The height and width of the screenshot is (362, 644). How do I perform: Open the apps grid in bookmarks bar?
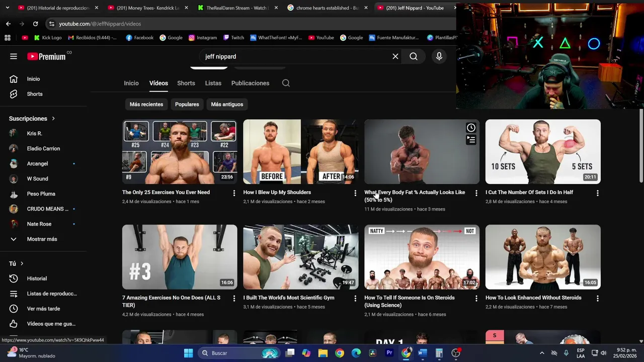click(x=8, y=38)
